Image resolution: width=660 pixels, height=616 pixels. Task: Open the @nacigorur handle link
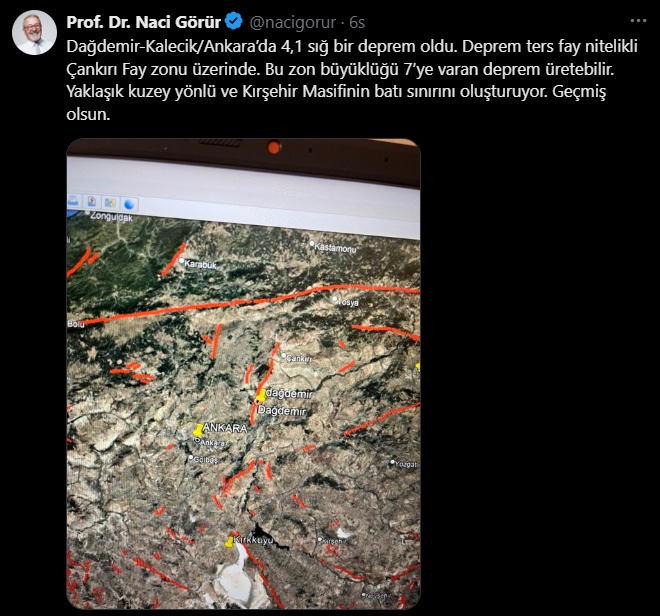tap(293, 22)
